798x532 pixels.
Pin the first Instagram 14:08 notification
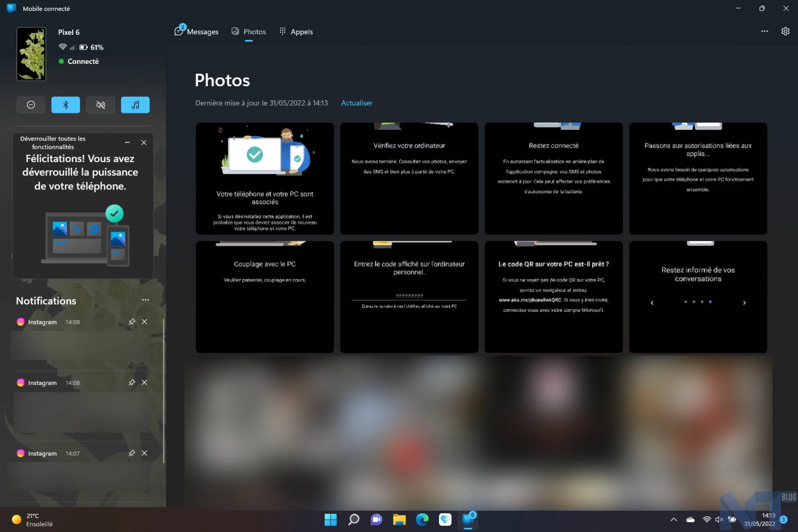click(x=132, y=322)
